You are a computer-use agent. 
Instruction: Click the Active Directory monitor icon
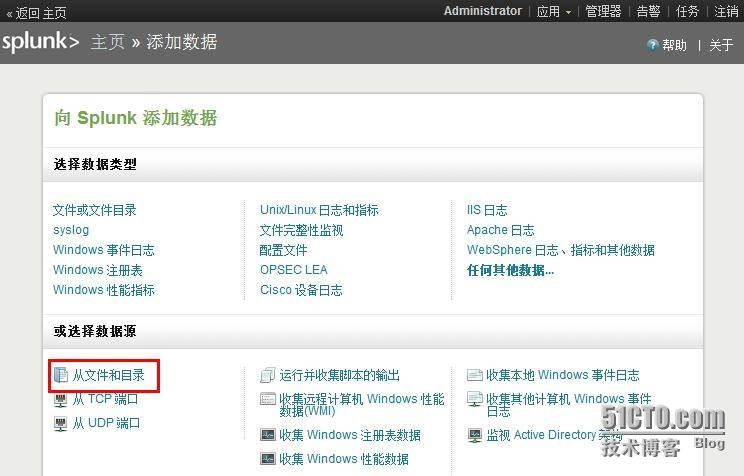pos(474,435)
